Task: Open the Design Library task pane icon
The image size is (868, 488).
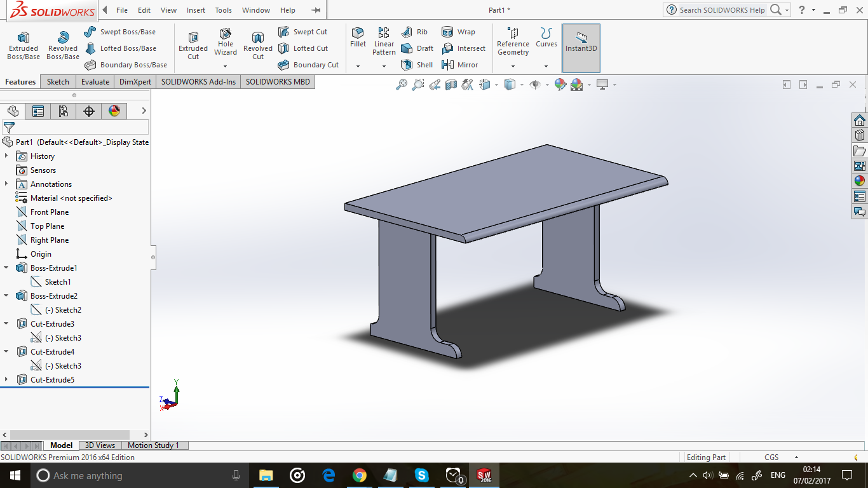Action: 860,135
